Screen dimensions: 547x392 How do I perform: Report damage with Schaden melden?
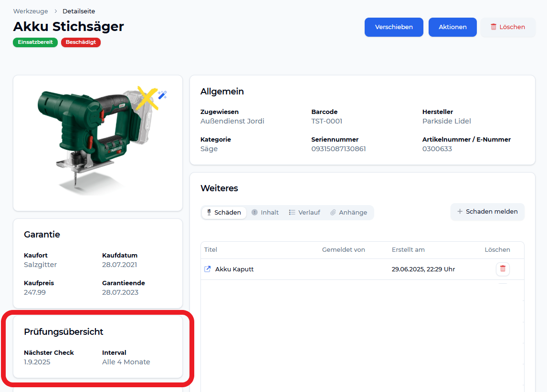coord(487,212)
